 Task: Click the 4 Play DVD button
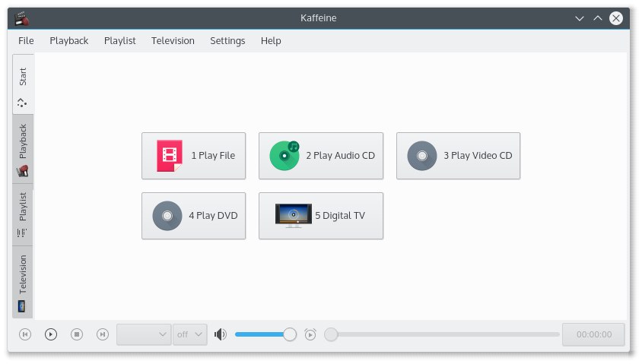[x=194, y=216]
